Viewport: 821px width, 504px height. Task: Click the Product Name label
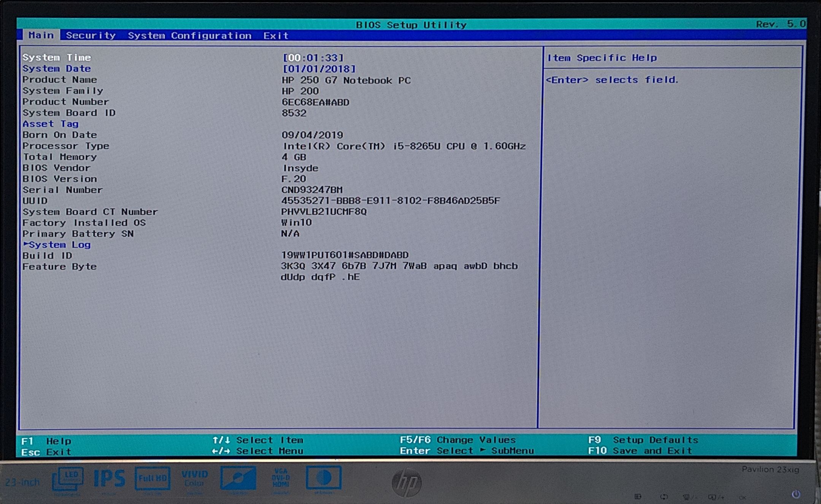[x=60, y=79]
